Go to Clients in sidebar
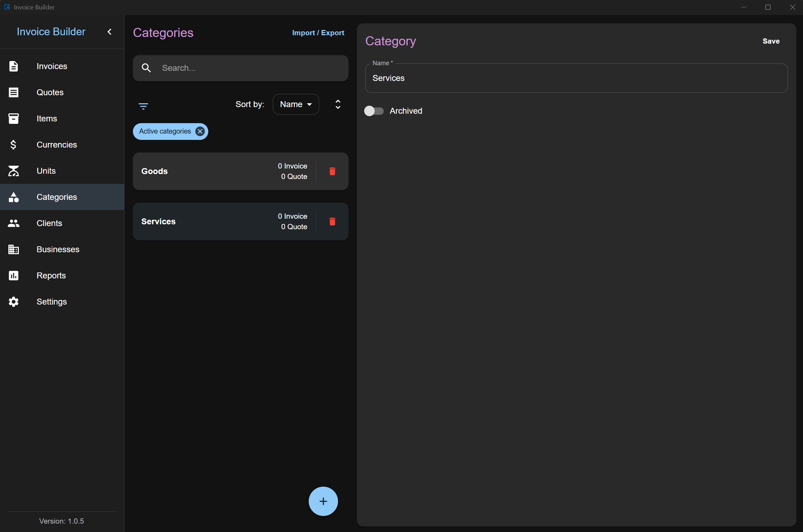 click(x=62, y=223)
